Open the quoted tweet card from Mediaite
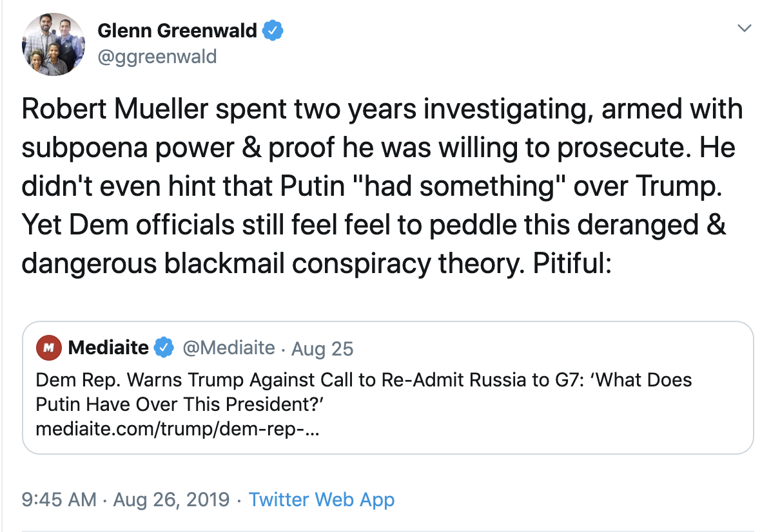 388,388
